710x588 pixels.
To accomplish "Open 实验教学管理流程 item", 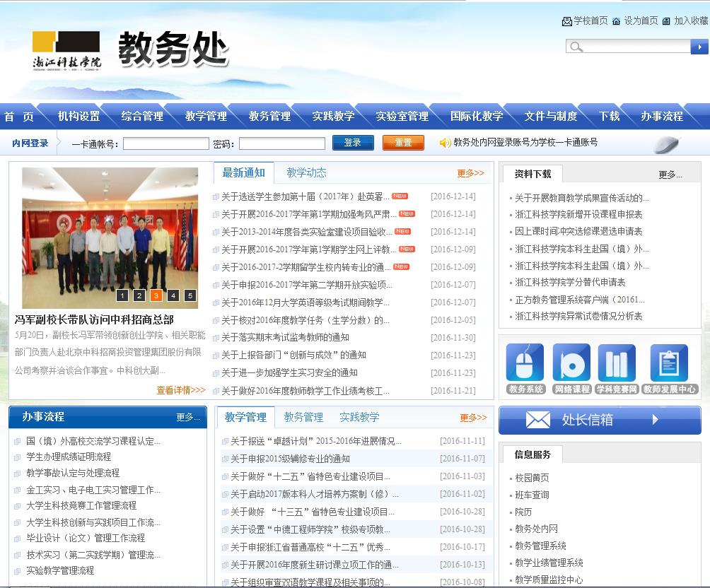I will (60, 570).
